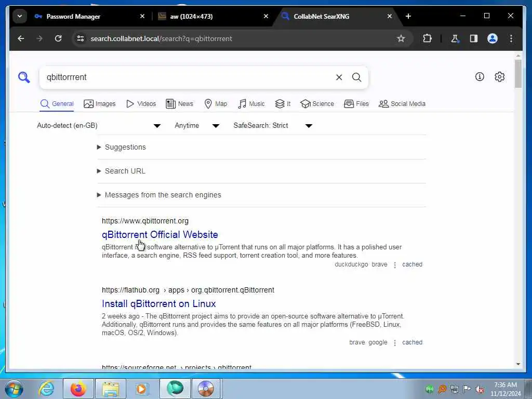Expand Messages from the search engines
Screen dimensions: 532x399
coord(159,195)
